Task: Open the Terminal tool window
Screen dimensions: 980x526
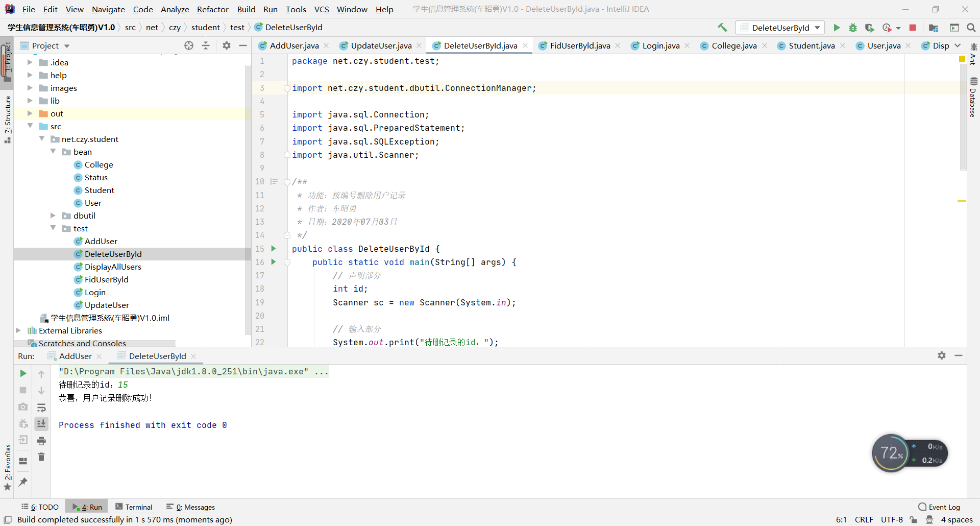Action: pyautogui.click(x=134, y=507)
